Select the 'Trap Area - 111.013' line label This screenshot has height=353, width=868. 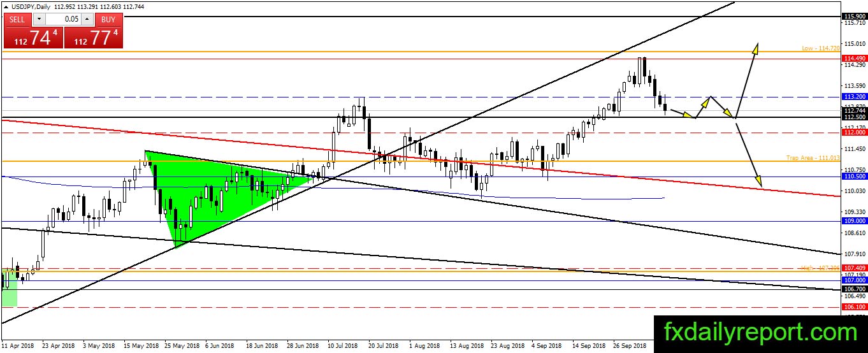(x=813, y=157)
